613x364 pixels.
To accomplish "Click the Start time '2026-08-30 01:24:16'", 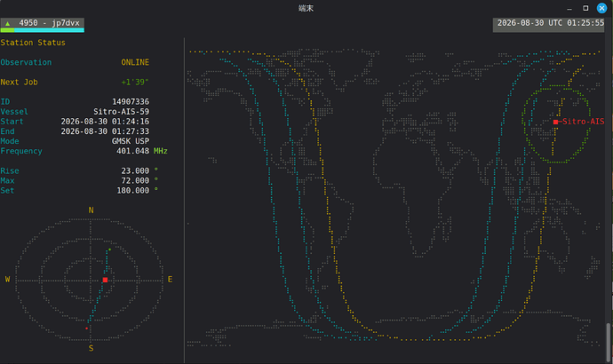I will point(105,122).
